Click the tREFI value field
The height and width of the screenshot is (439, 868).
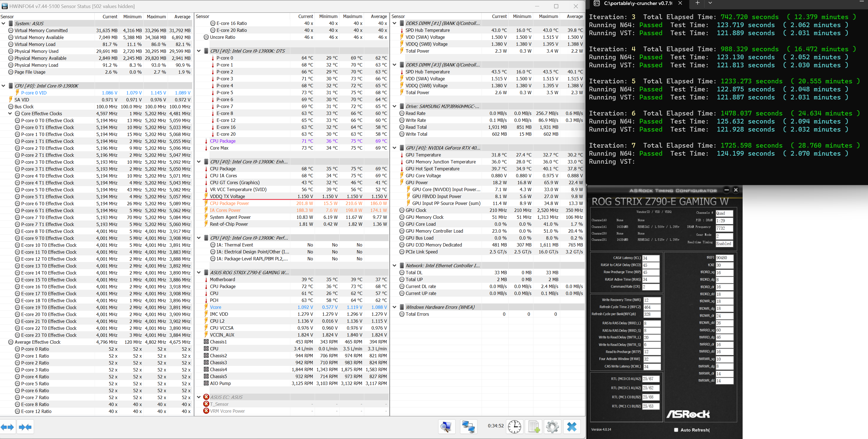724,258
